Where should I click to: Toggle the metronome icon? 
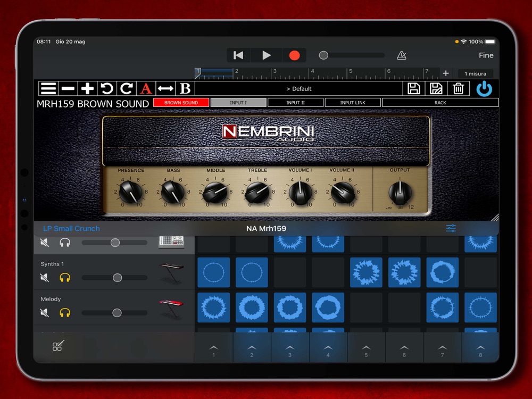pos(401,55)
